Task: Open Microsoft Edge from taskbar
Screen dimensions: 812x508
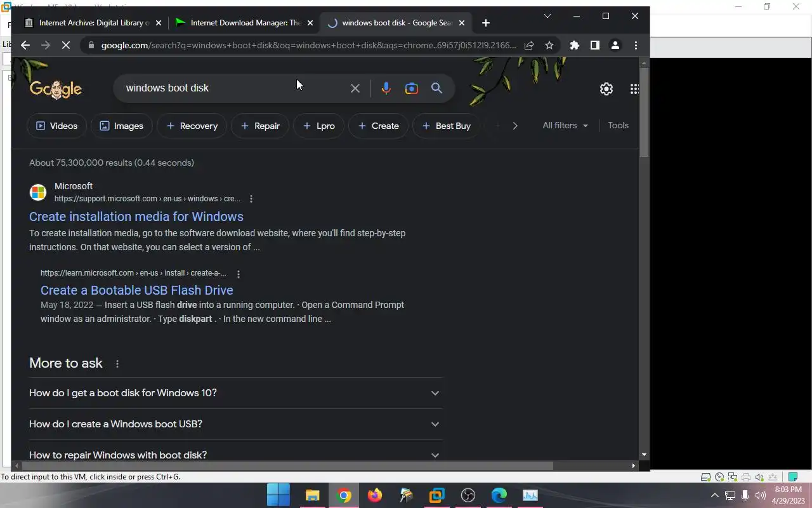Action: tap(499, 495)
